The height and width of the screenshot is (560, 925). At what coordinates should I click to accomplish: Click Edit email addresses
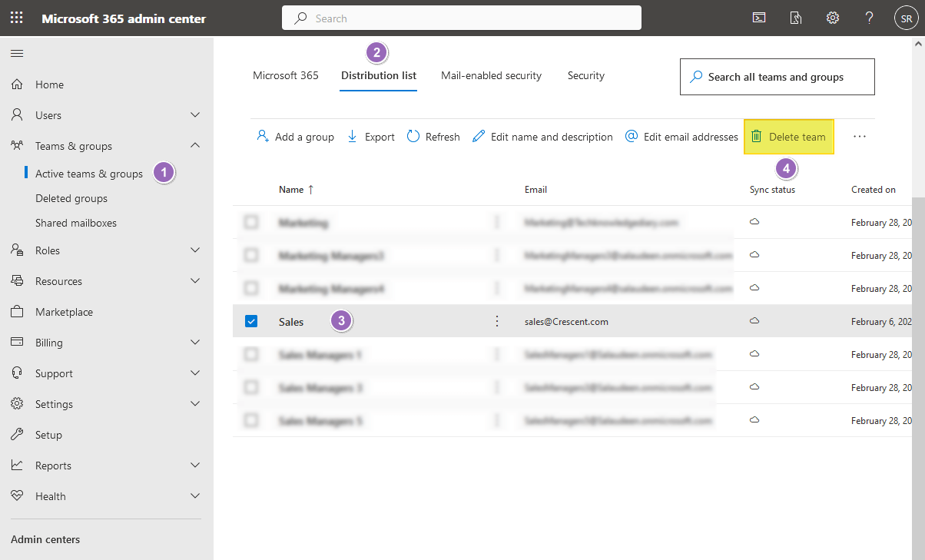point(681,137)
